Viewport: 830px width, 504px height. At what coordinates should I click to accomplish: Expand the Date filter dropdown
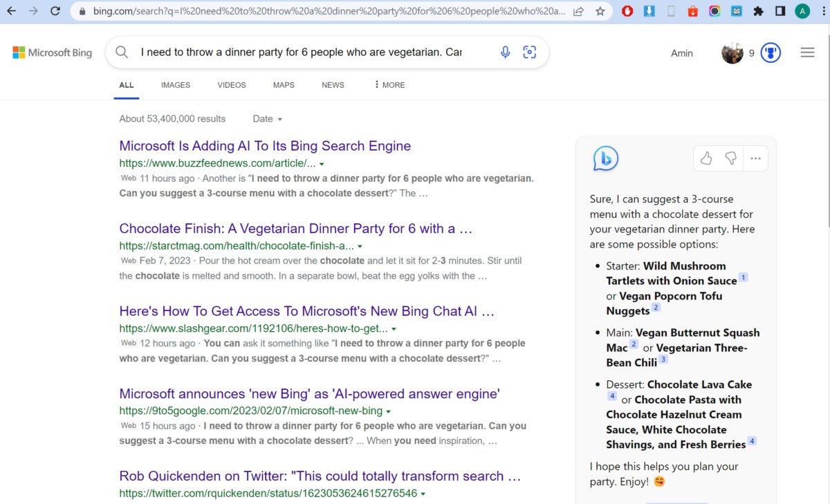pos(268,119)
